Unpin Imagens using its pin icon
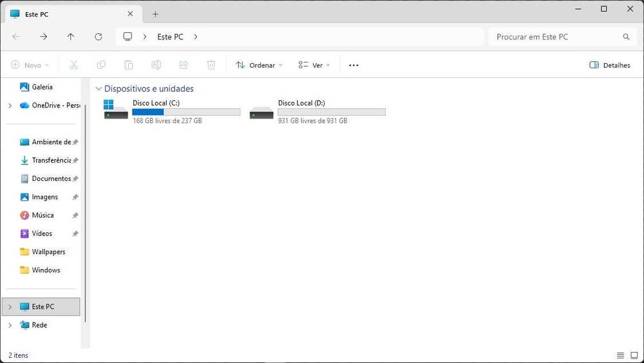Image resolution: width=644 pixels, height=363 pixels. [75, 197]
